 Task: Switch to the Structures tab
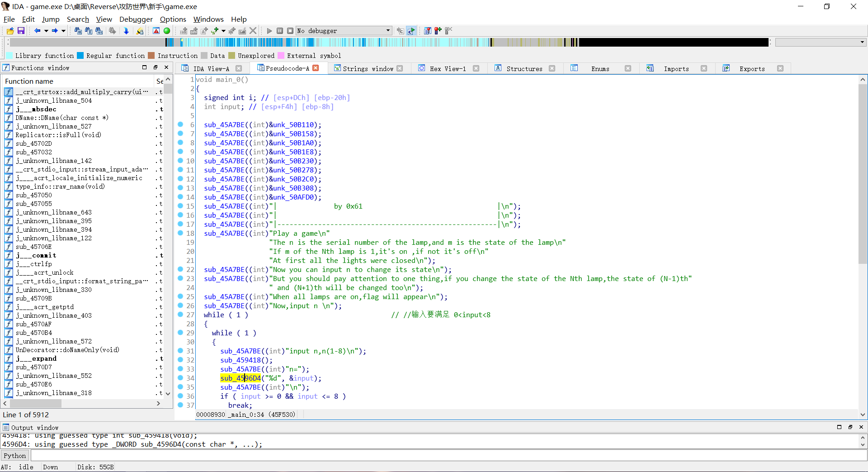(x=524, y=69)
